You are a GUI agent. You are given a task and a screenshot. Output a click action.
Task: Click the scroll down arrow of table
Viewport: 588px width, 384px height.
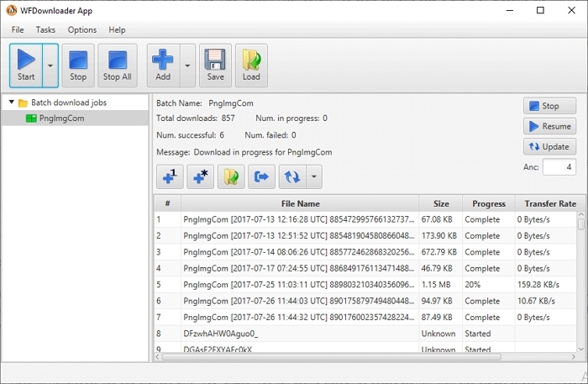click(581, 349)
